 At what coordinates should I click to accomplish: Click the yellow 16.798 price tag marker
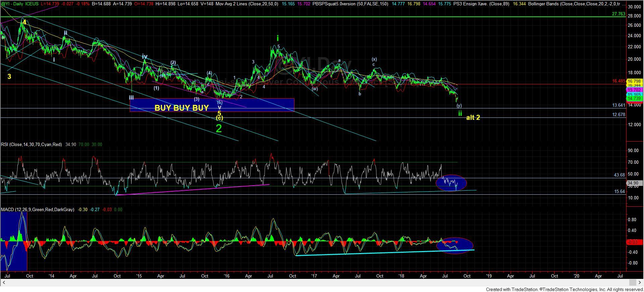(634, 81)
